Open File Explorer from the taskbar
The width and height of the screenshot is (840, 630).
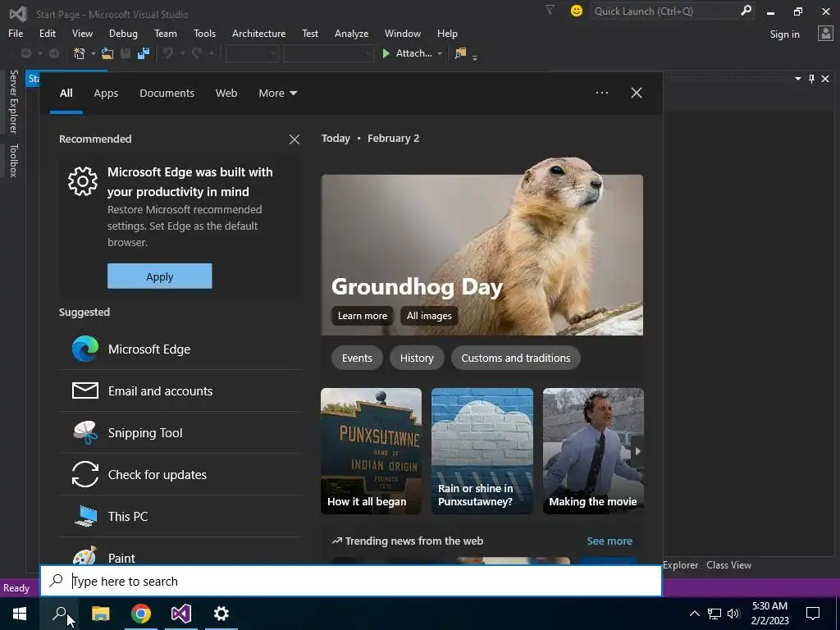[100, 614]
